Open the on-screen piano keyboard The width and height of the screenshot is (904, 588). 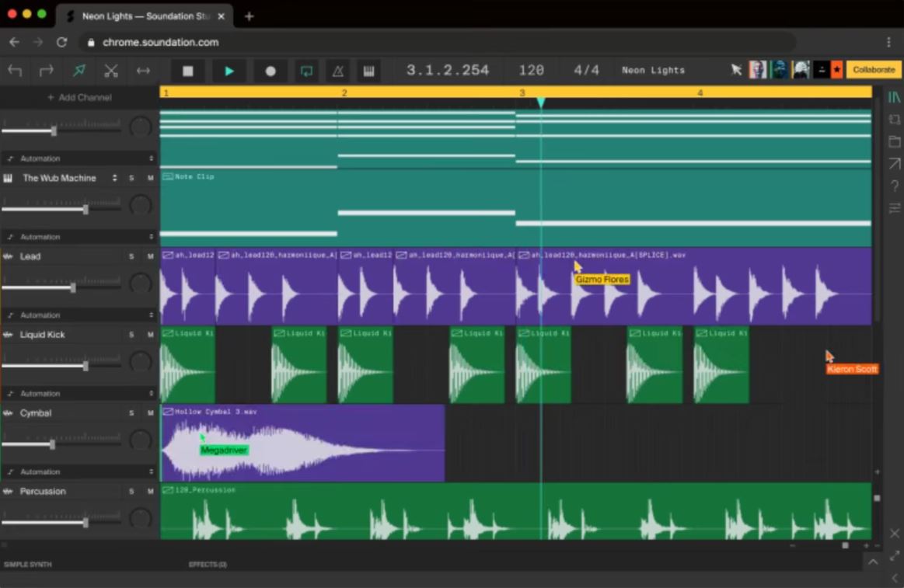[x=368, y=70]
